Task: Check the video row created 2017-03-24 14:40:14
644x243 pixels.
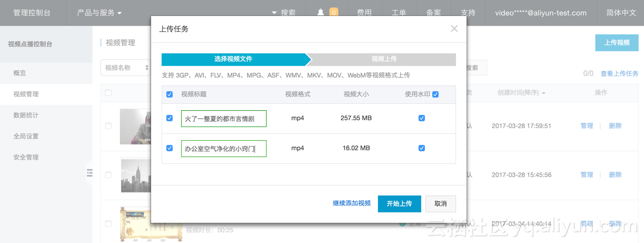Action: [108, 223]
